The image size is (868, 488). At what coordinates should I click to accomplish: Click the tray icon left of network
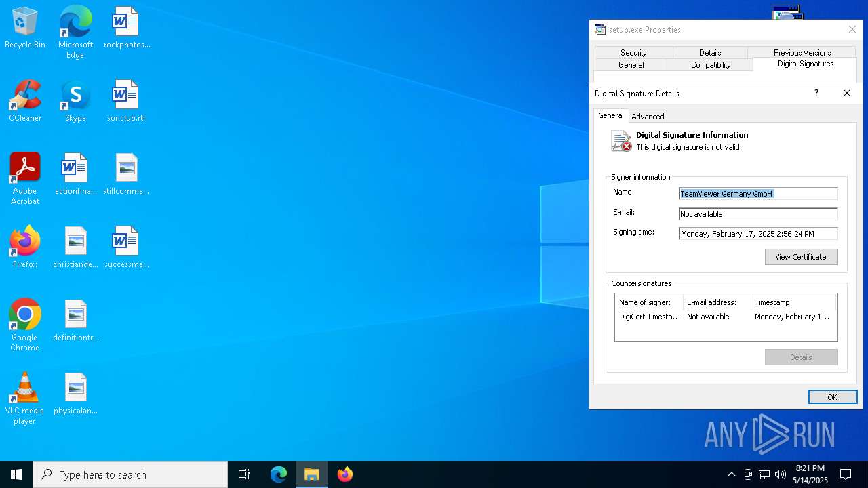748,474
